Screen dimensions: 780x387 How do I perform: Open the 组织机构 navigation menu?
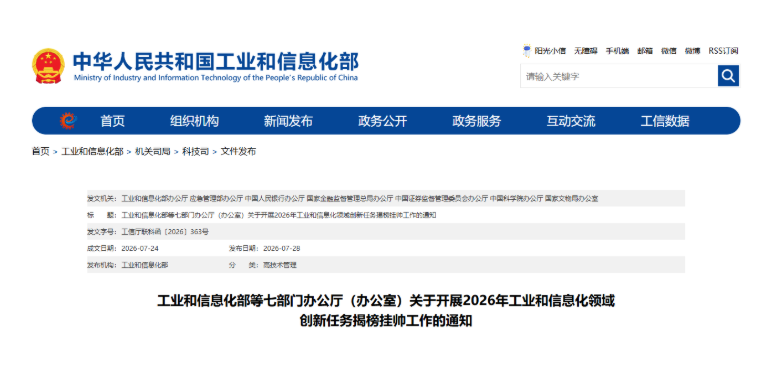coord(195,121)
